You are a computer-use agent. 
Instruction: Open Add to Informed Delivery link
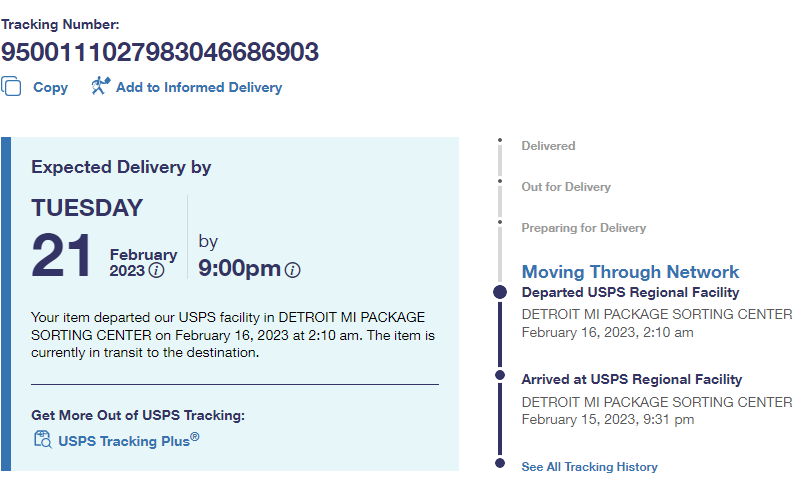(199, 87)
